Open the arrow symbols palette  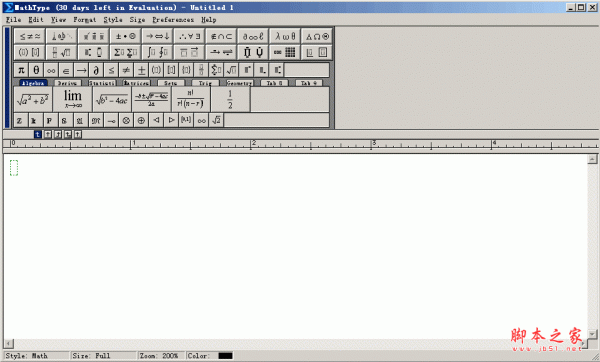157,36
